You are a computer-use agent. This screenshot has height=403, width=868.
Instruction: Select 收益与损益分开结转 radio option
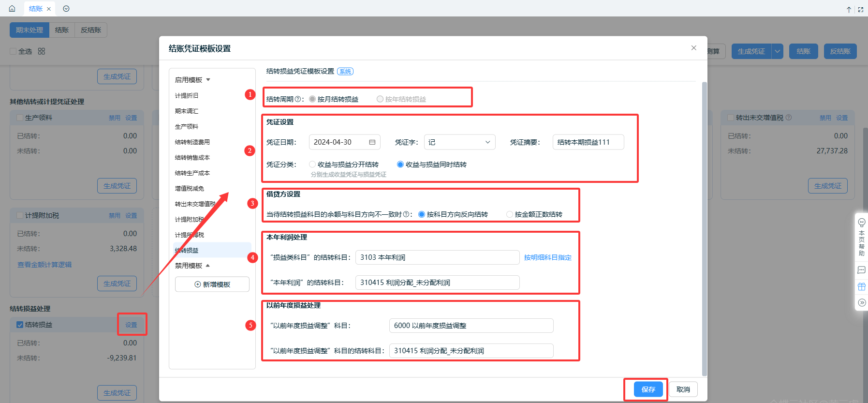point(312,164)
